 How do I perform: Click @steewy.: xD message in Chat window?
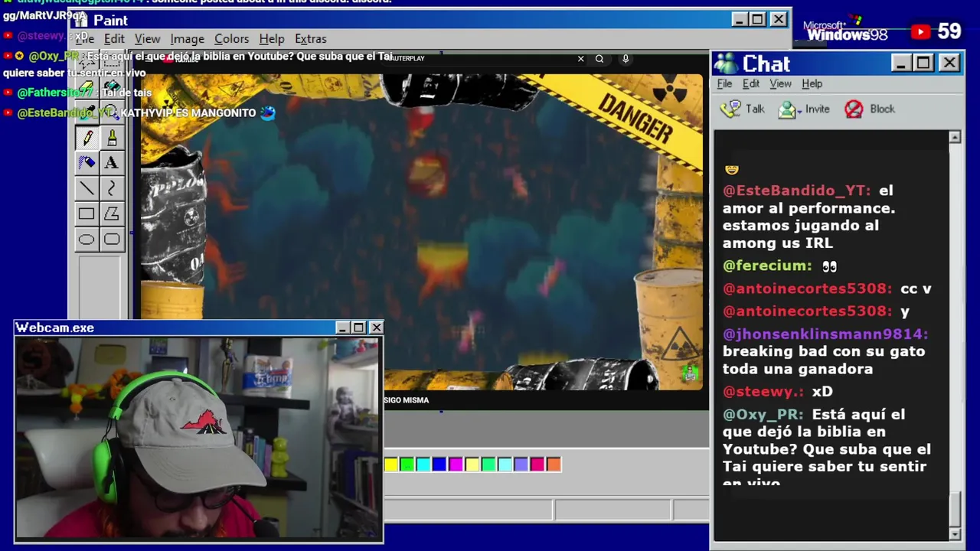click(778, 391)
